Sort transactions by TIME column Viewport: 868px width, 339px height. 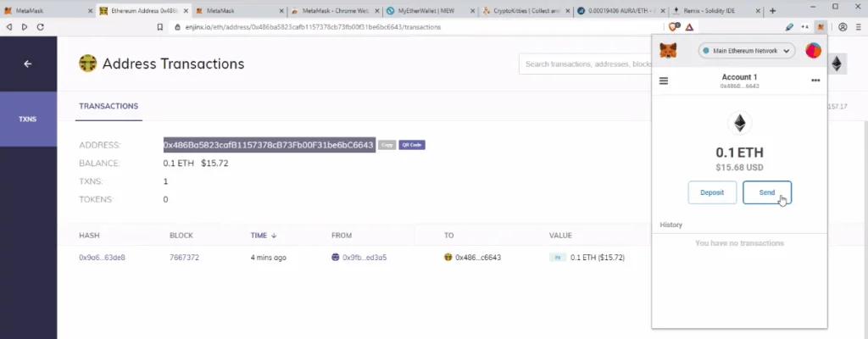pyautogui.click(x=263, y=235)
